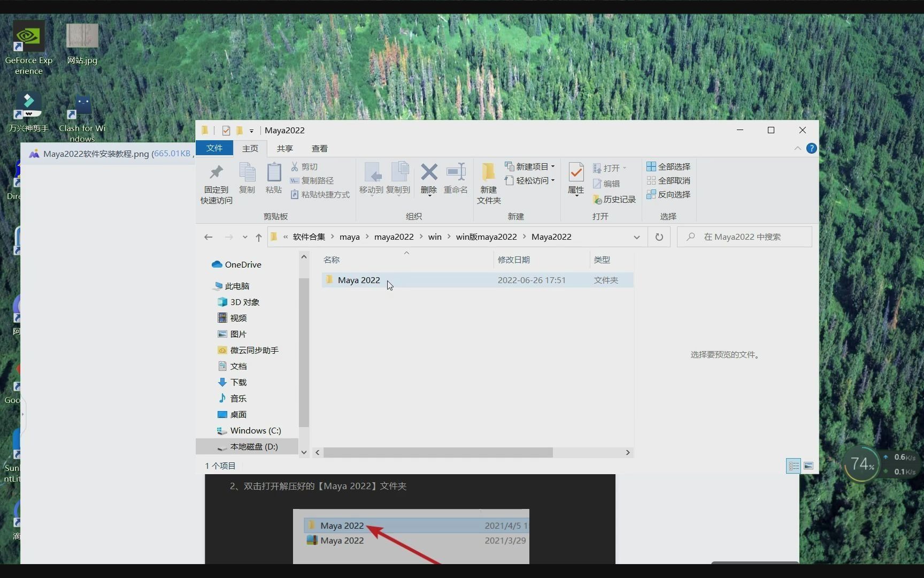Select the Maya 2022 folder row

[478, 280]
